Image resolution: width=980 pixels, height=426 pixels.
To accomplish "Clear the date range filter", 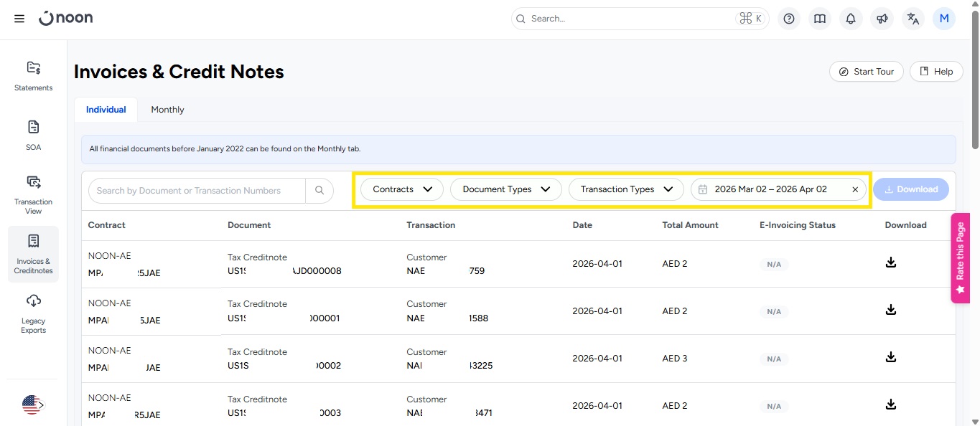I will pyautogui.click(x=855, y=189).
